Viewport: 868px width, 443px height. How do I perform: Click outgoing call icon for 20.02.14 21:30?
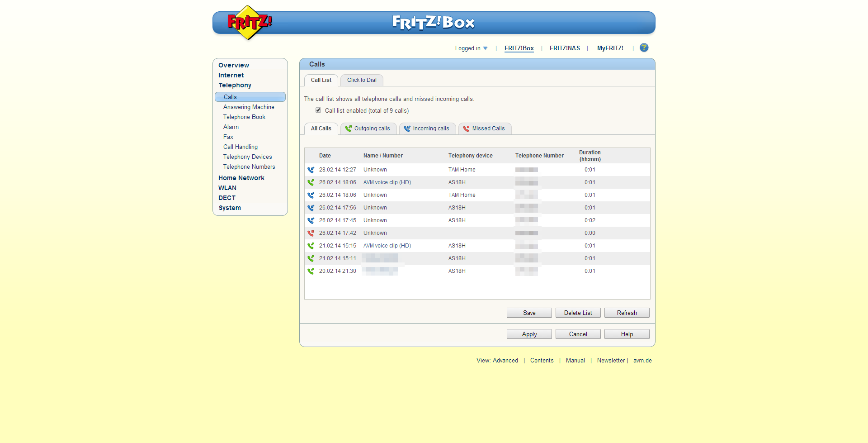point(311,271)
